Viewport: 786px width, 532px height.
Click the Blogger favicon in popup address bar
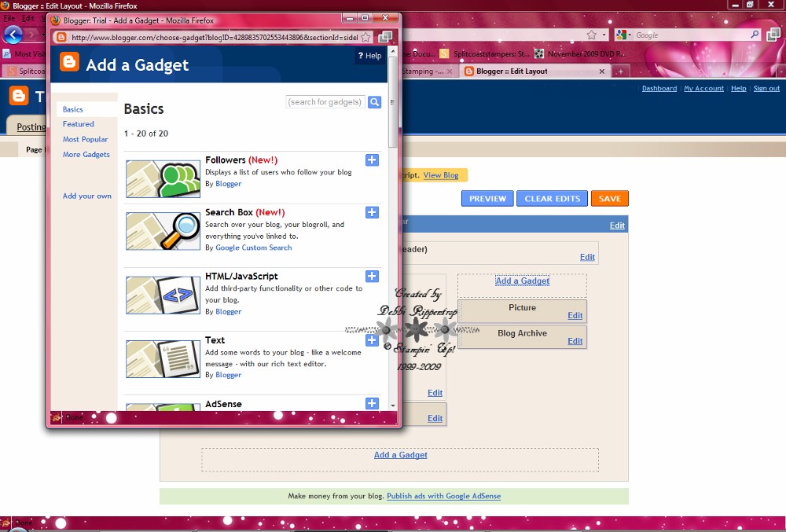tap(61, 37)
